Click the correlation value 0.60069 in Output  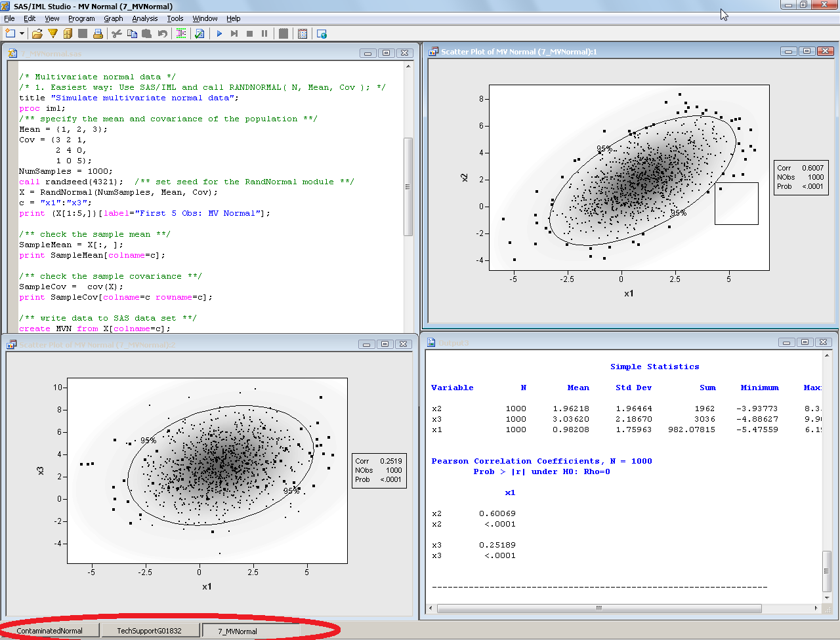coord(497,513)
